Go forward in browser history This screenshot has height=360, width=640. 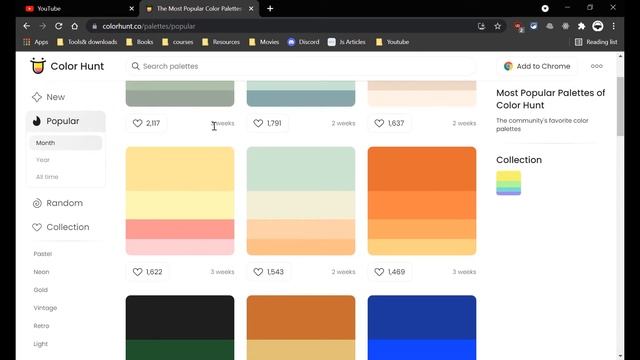42,26
